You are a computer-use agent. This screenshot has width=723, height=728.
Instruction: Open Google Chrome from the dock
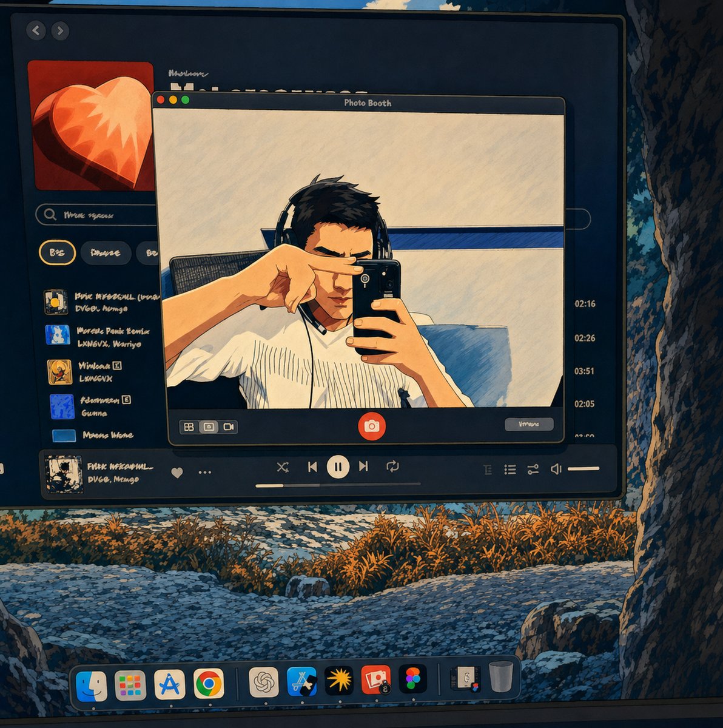(x=209, y=684)
